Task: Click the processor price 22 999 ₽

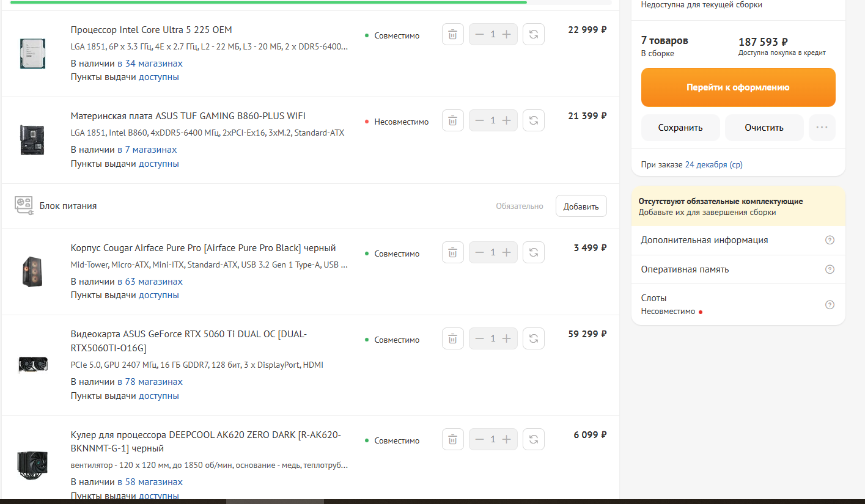Action: click(587, 30)
